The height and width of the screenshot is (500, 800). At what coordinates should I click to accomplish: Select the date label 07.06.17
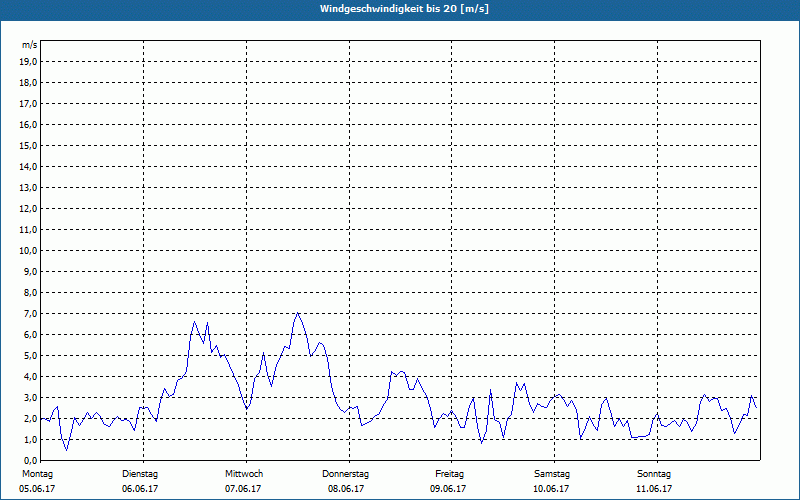[x=243, y=489]
